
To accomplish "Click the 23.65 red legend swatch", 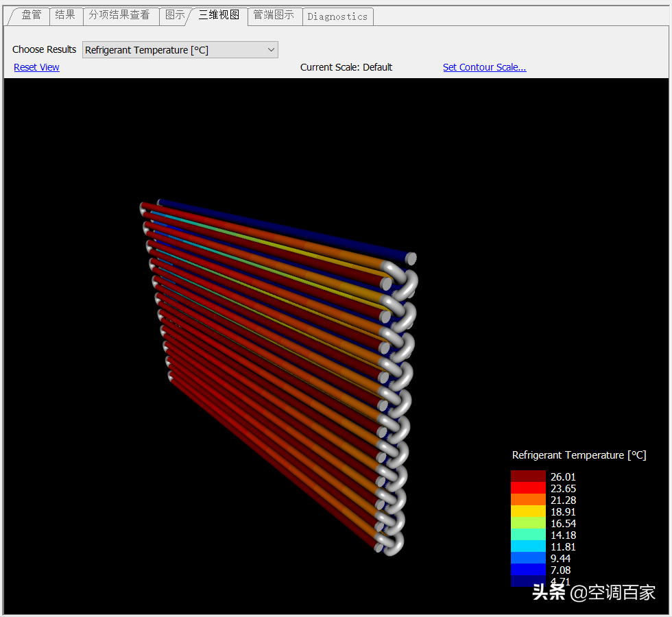I will [x=528, y=487].
